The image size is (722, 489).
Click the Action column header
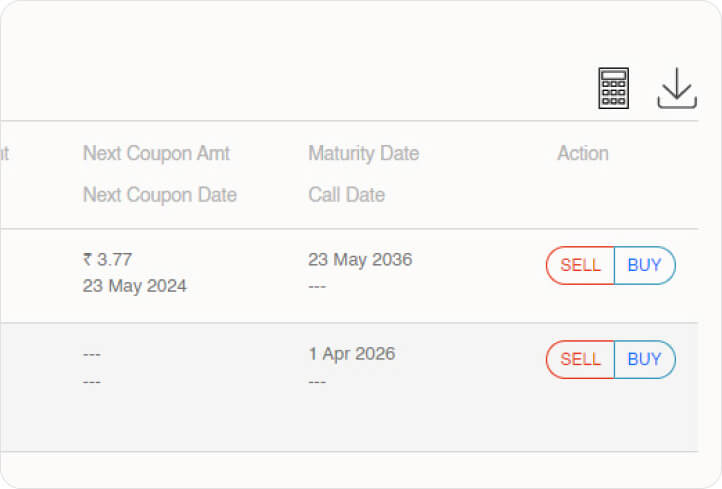tap(582, 153)
